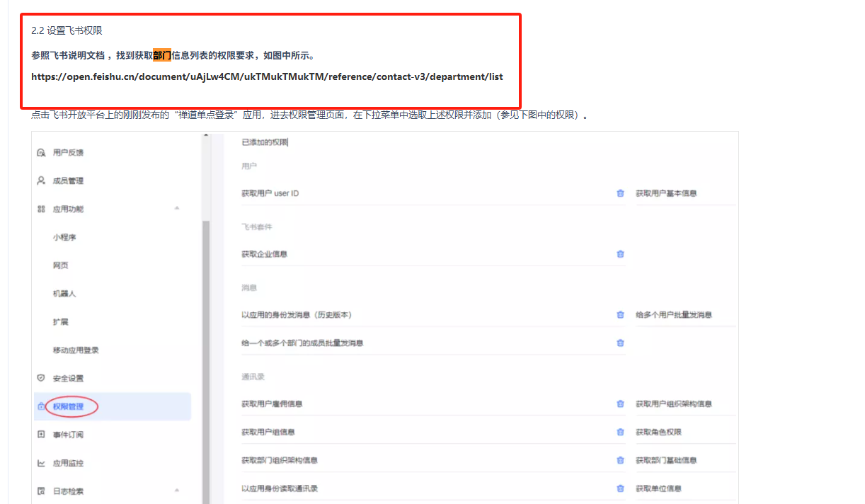The image size is (865, 504).
Task: Open 成员管理 in the sidebar
Action: pyautogui.click(x=68, y=181)
